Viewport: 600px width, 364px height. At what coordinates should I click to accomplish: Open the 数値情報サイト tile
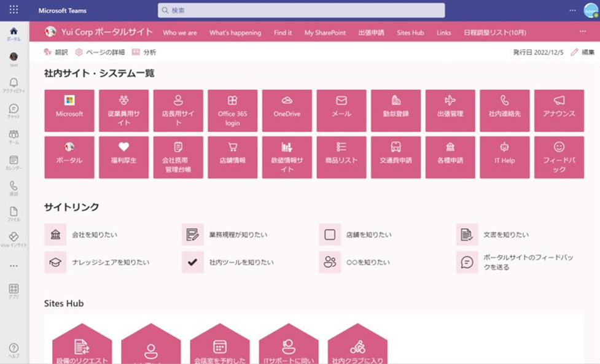pyautogui.click(x=287, y=157)
